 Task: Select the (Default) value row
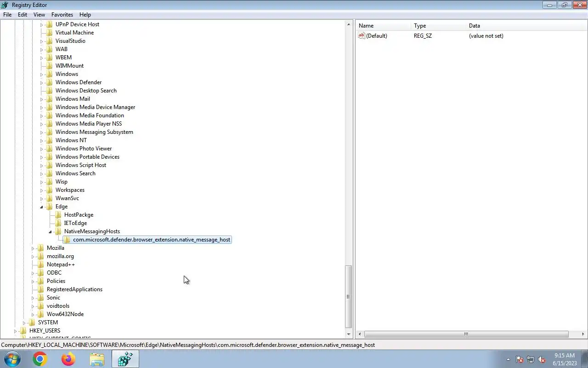(x=471, y=36)
